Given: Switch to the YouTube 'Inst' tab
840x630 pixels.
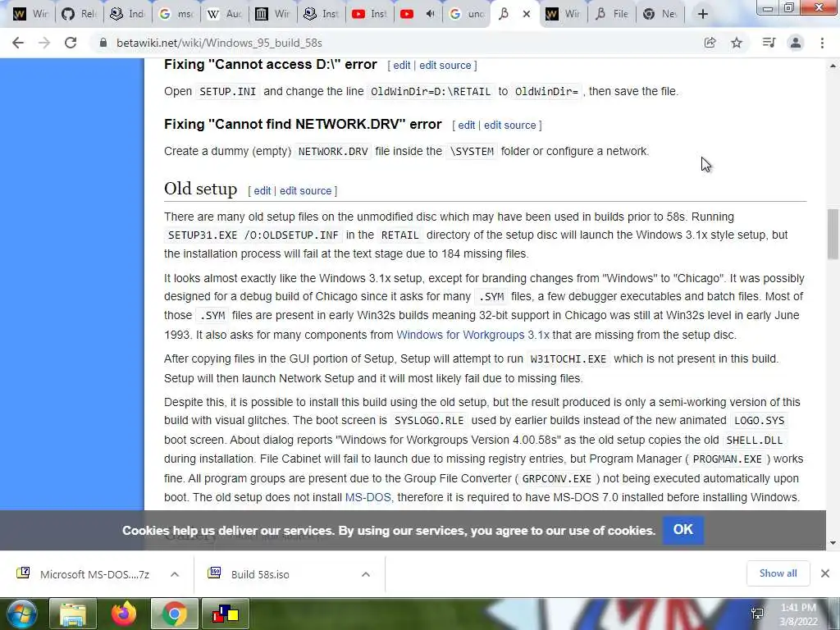Looking at the screenshot, I should [x=369, y=14].
